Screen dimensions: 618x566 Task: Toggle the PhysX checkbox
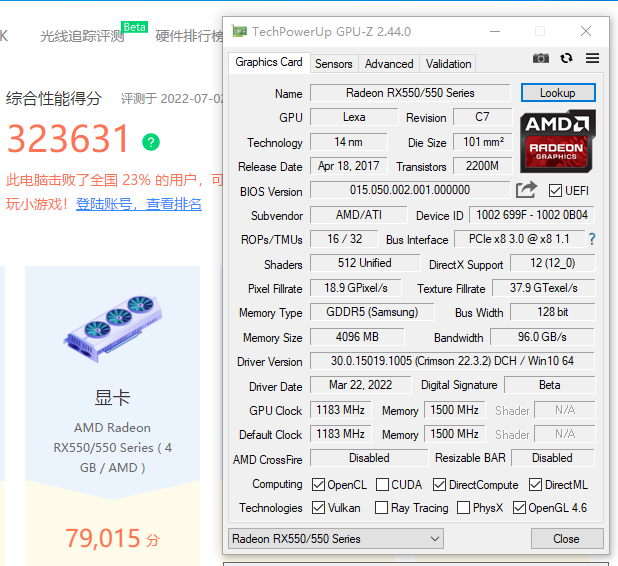pyautogui.click(x=463, y=508)
